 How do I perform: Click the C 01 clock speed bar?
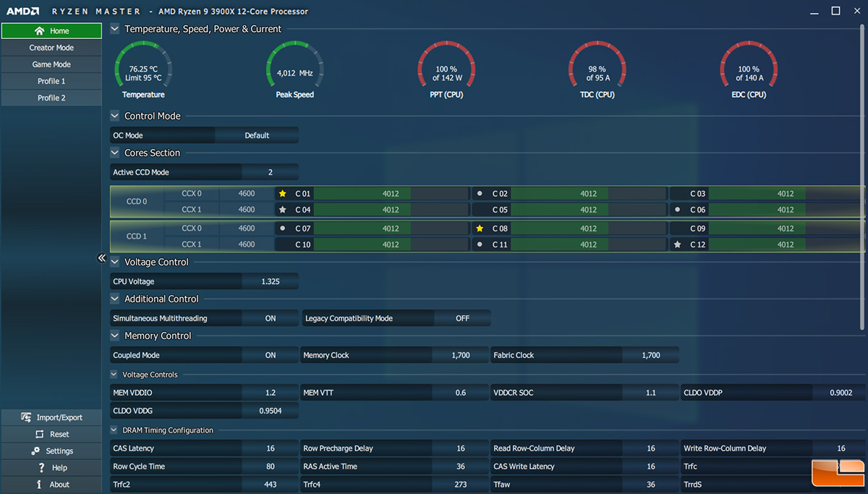pyautogui.click(x=391, y=194)
